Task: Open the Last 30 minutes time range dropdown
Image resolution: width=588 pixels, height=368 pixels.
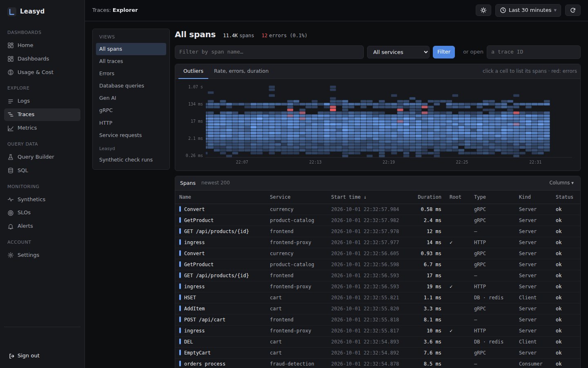Action: coord(528,10)
